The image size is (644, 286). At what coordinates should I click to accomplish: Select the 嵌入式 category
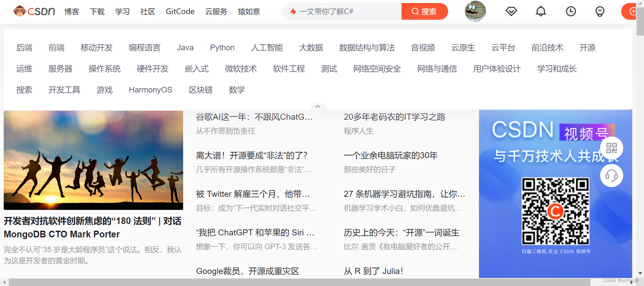coord(197,69)
